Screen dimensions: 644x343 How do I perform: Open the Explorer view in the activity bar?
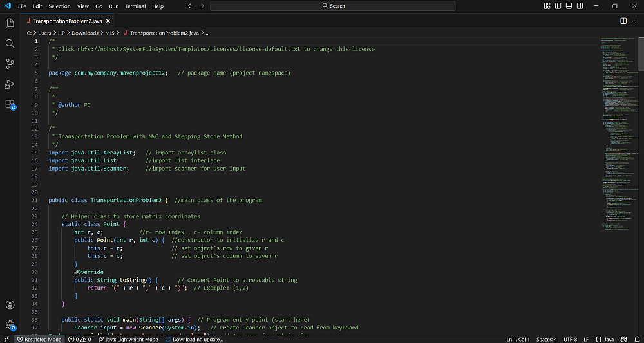(10, 23)
